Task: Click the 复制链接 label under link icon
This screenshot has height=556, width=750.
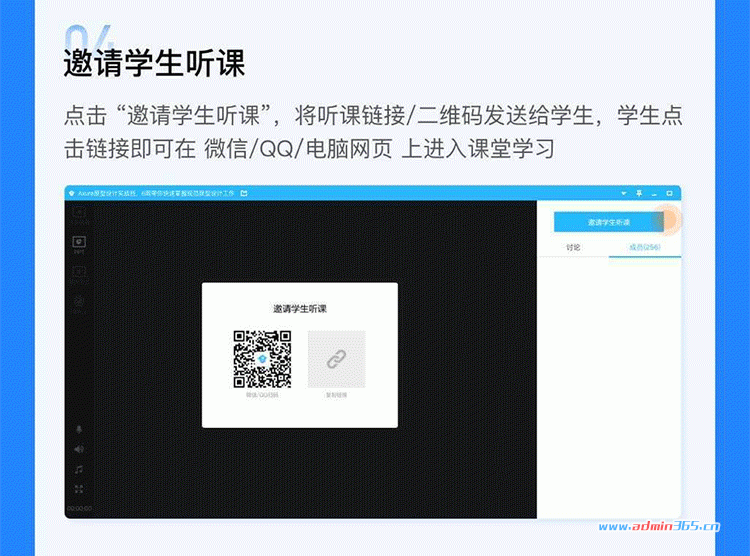Action: pos(336,395)
